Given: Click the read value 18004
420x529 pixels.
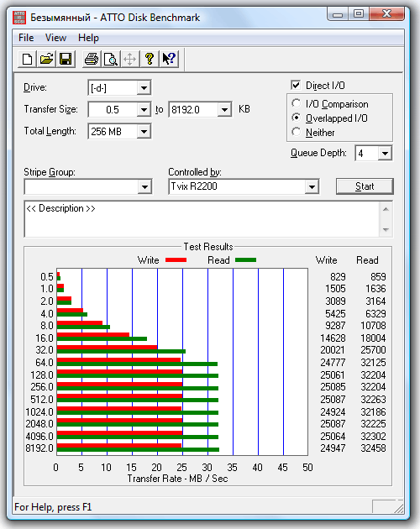Looking at the screenshot, I should click(373, 338).
